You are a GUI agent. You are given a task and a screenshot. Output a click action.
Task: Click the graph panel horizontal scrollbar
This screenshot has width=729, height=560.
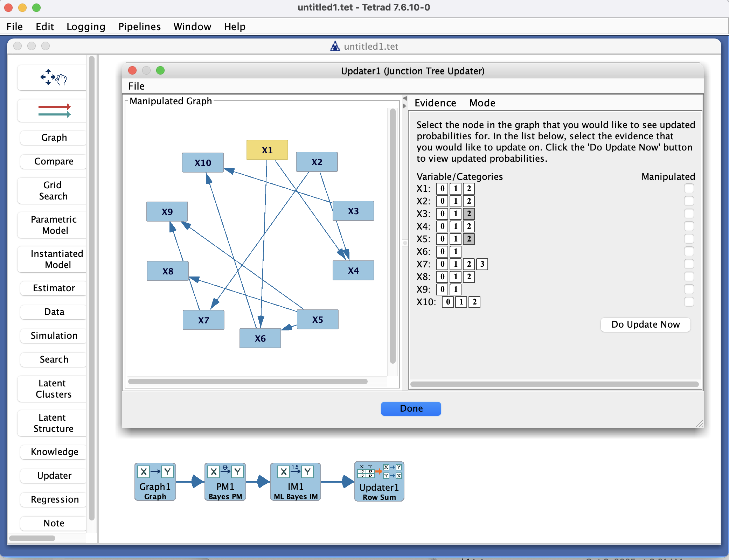(248, 381)
